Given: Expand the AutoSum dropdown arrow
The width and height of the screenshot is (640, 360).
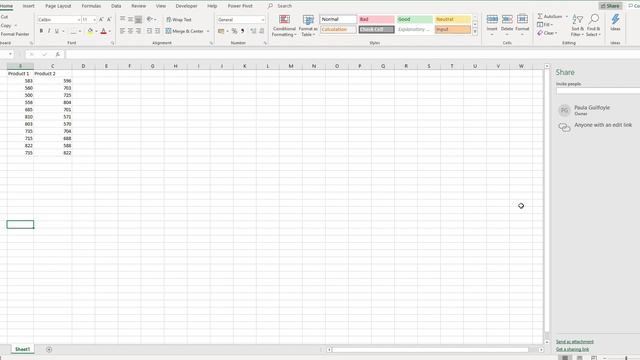Looking at the screenshot, I should click(567, 16).
